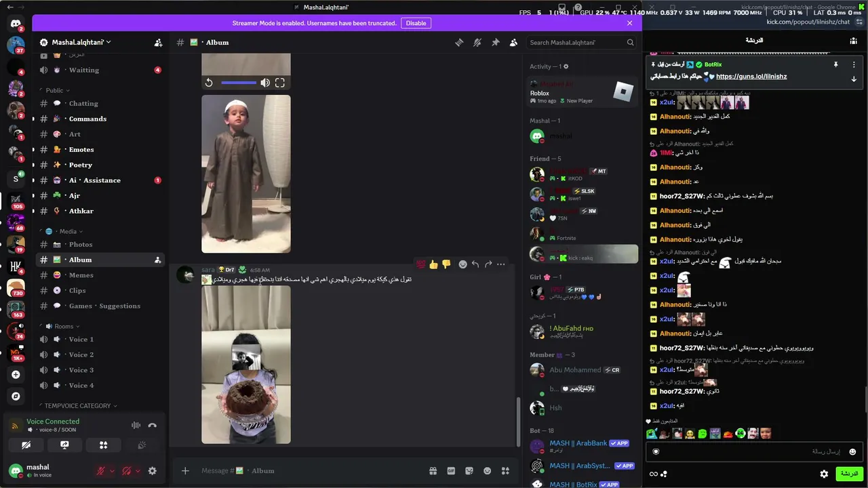Disable Streamer Mode
The height and width of the screenshot is (488, 868).
click(416, 23)
